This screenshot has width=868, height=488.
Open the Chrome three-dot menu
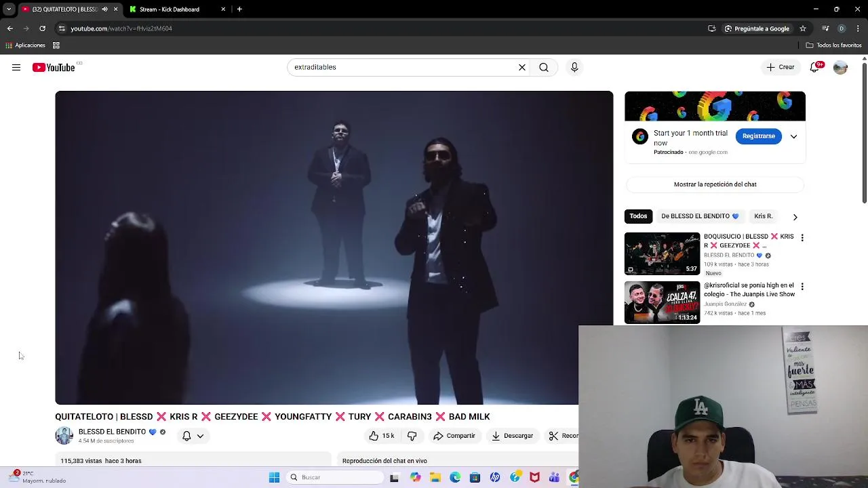858,28
